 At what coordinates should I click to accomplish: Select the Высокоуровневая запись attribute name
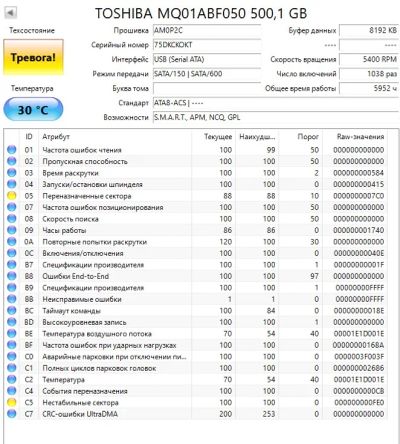84,322
